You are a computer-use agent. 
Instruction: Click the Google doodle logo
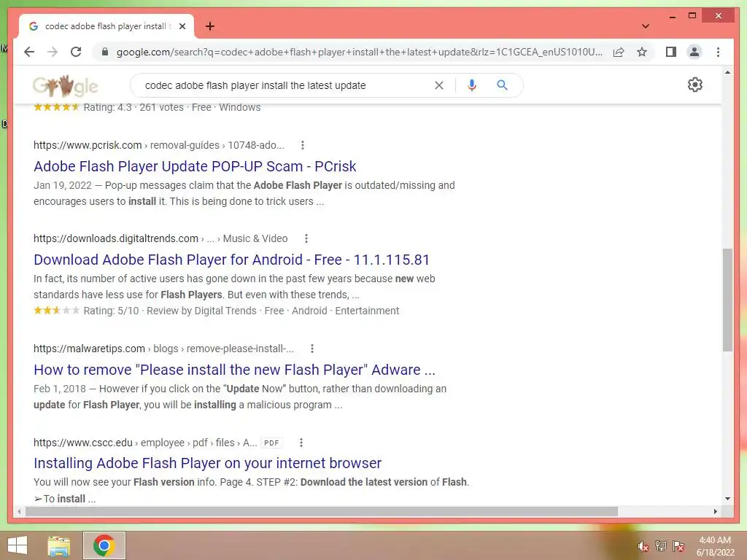tap(65, 86)
